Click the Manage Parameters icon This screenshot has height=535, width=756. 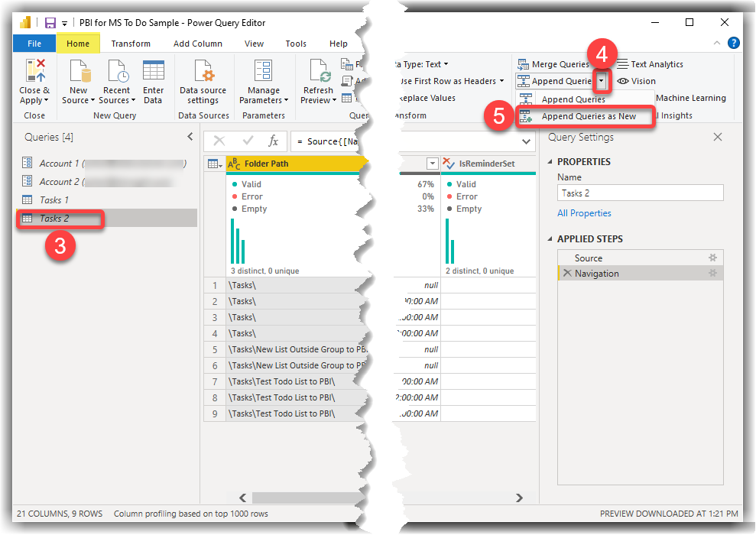263,70
